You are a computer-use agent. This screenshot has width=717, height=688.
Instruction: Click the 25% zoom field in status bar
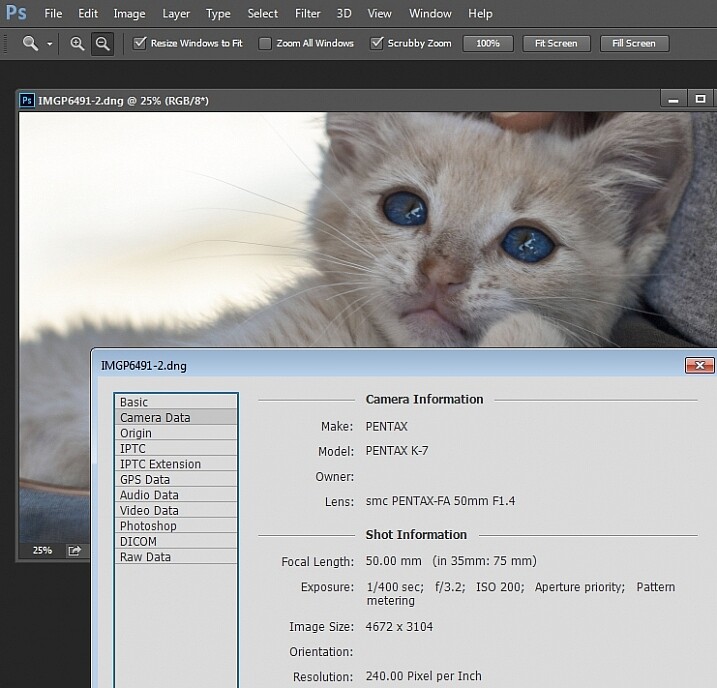(42, 550)
